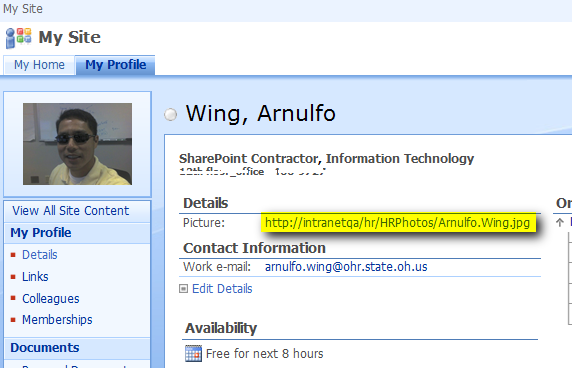572x368 pixels.
Task: Click the Availability section heading
Action: coord(221,328)
